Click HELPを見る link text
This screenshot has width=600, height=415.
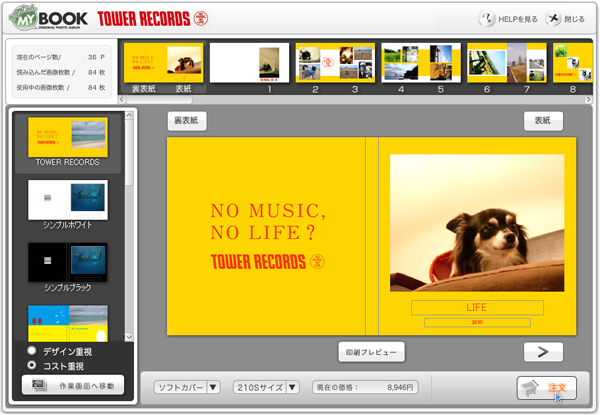518,19
